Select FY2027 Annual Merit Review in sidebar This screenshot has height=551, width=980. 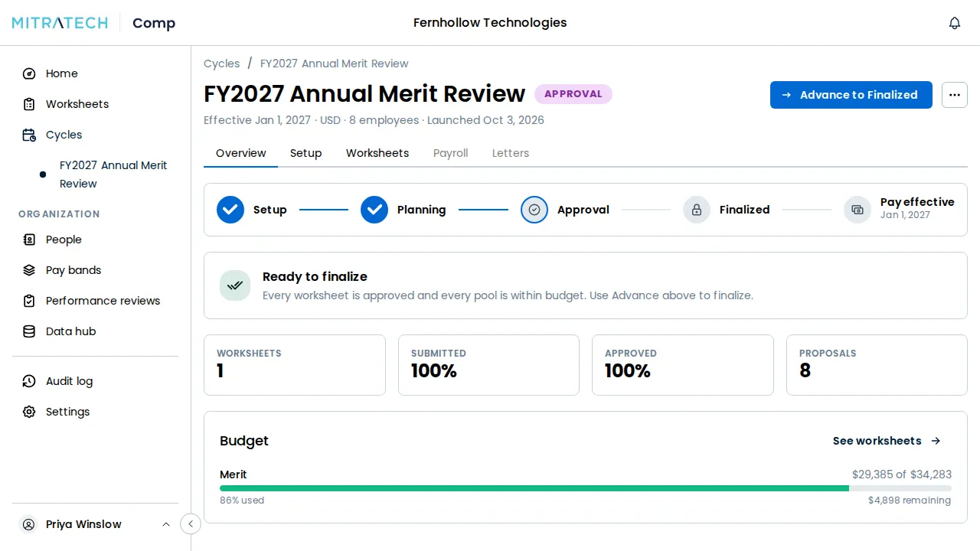click(x=113, y=174)
